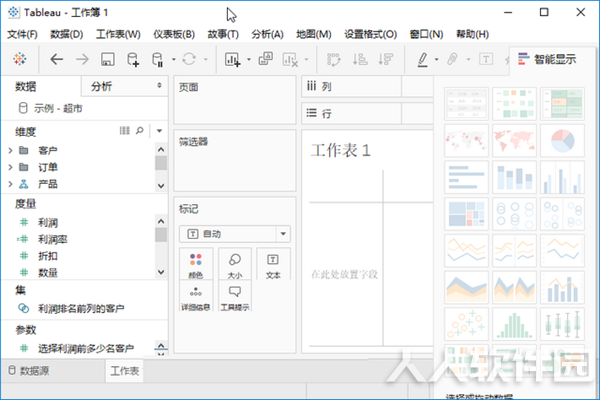The width and height of the screenshot is (600, 400).
Task: Click the clear sheet icon
Action: [x=290, y=59]
